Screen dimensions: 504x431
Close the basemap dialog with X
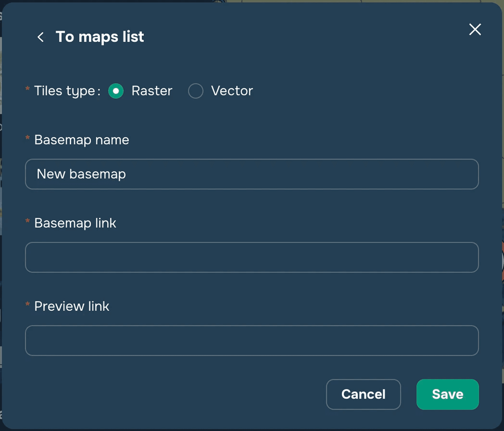point(475,30)
